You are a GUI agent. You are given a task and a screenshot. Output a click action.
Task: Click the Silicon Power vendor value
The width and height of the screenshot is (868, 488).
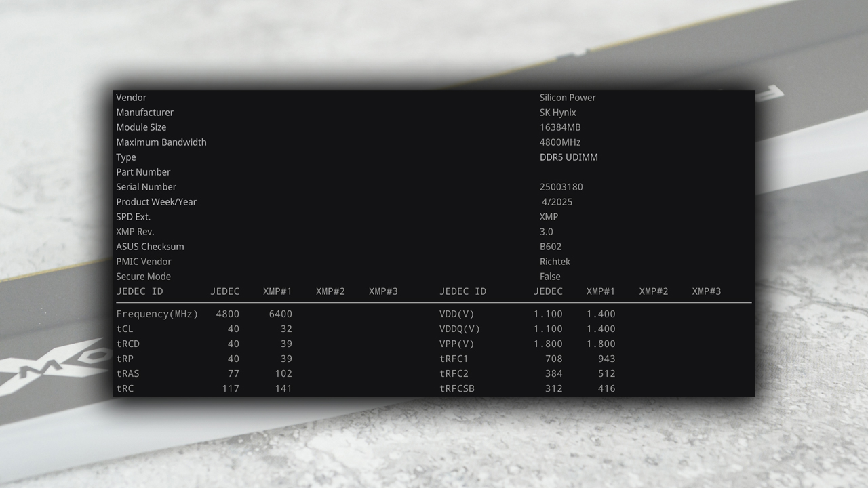coord(568,98)
